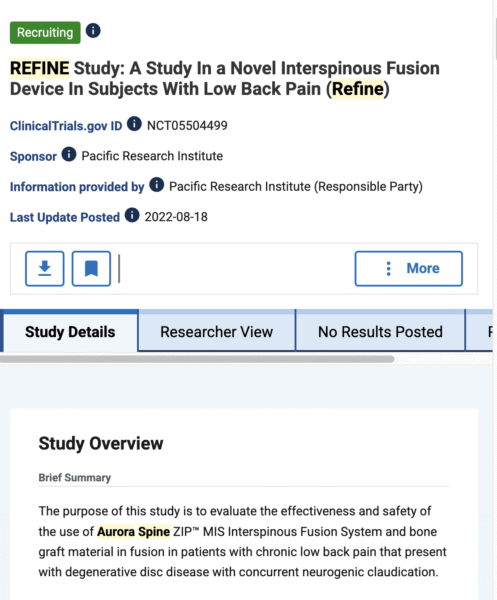Open the More options menu
Image resolution: width=497 pixels, height=600 pixels.
pyautogui.click(x=409, y=269)
